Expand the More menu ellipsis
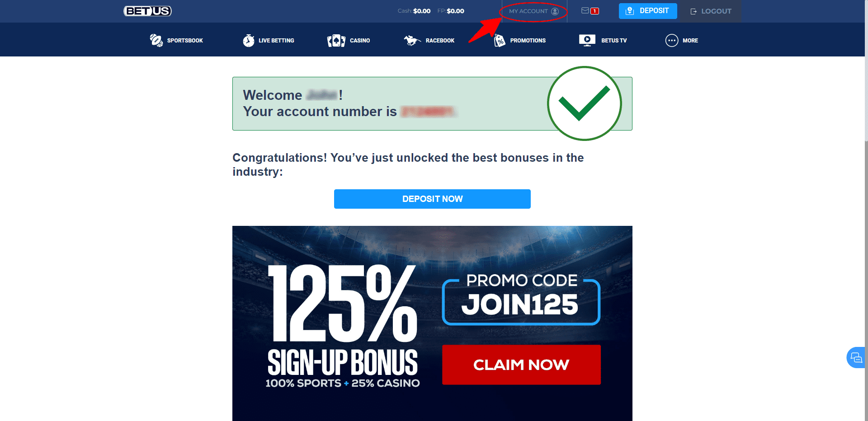868x421 pixels. (x=672, y=40)
